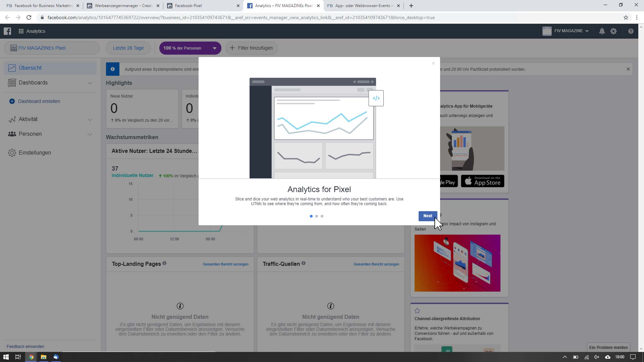Select the third dot in dialog pager

(x=322, y=216)
